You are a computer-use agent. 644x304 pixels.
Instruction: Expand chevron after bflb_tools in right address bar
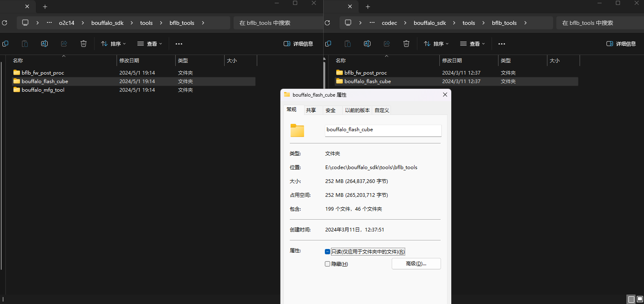[x=525, y=23]
